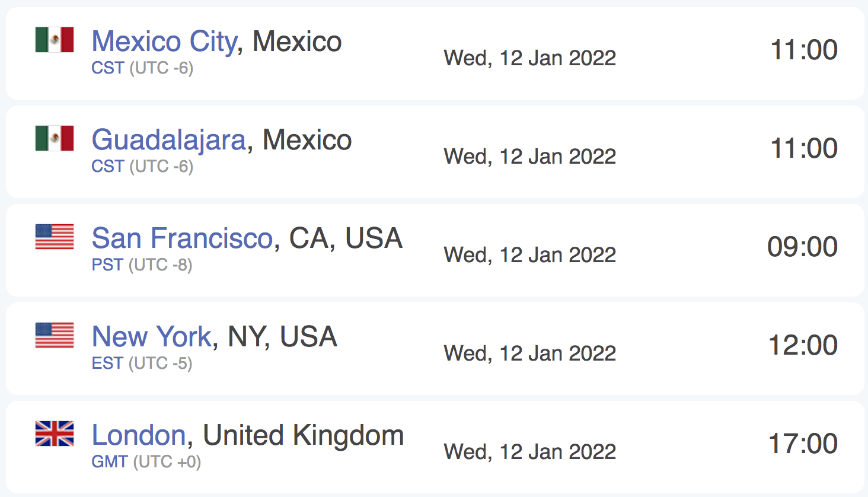Click the CST link under Guadalajara
This screenshot has width=868, height=497.
[x=107, y=167]
